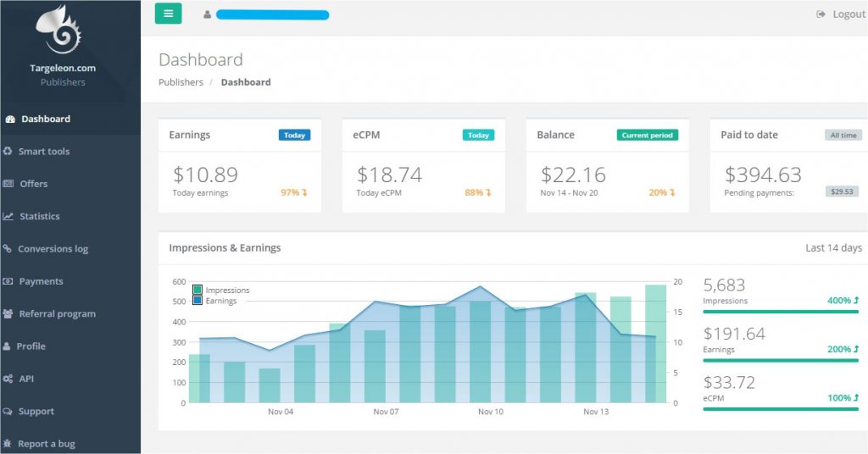Click the $29.53 pending payments badge
This screenshot has height=454, width=868.
click(x=841, y=191)
